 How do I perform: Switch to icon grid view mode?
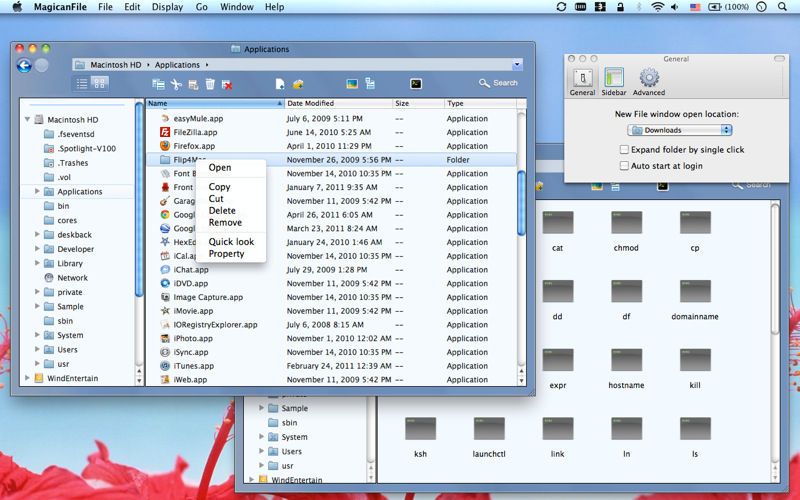tap(100, 83)
